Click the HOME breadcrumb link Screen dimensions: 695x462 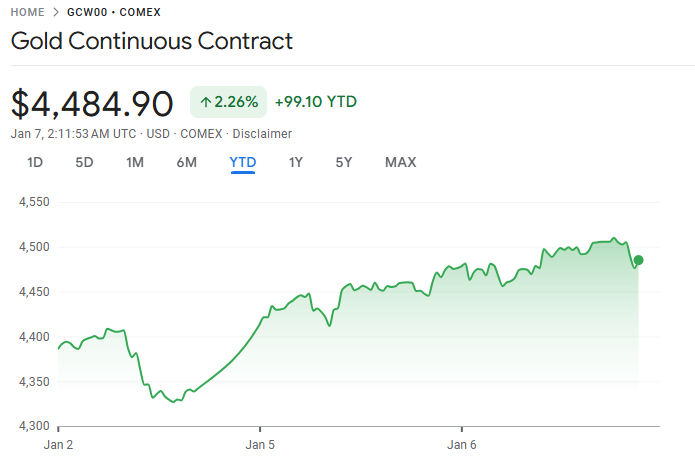[28, 12]
